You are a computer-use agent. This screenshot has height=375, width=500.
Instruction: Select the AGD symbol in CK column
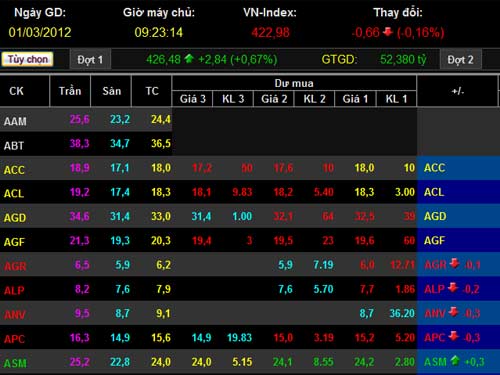(x=15, y=218)
